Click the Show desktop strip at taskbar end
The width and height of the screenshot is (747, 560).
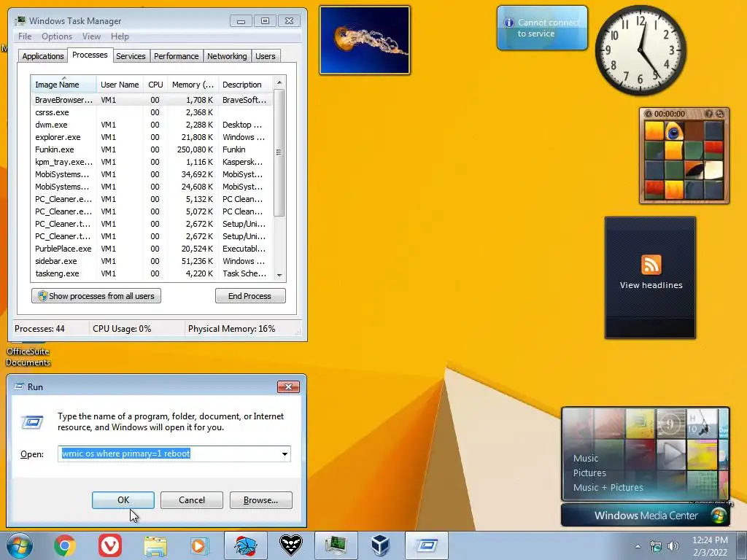[741, 545]
